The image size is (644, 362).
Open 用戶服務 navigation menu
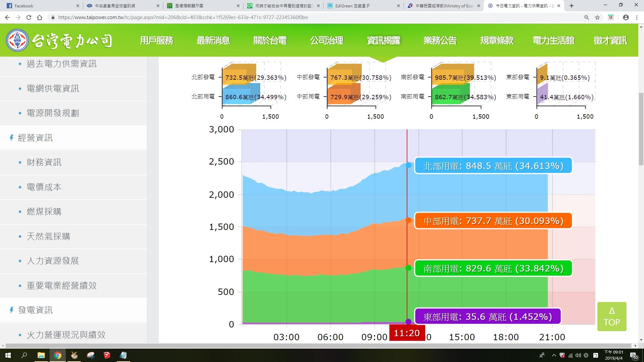[x=157, y=41]
